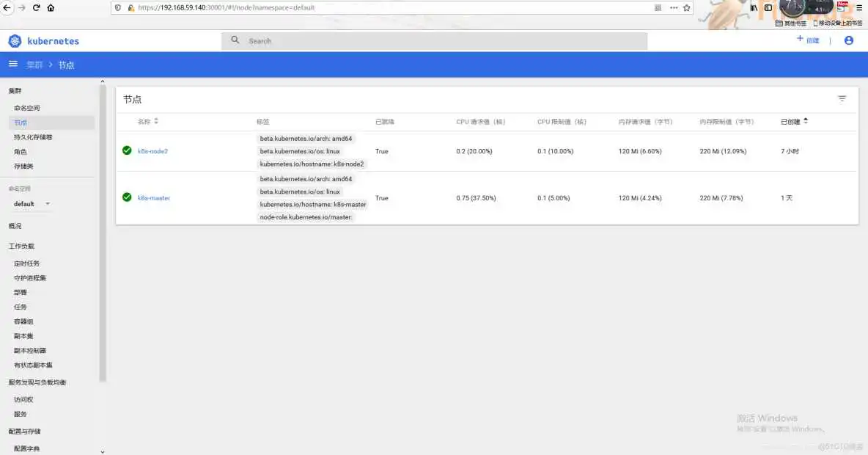Click the shield tracking protection icon
This screenshot has height=455, width=868.
[118, 8]
